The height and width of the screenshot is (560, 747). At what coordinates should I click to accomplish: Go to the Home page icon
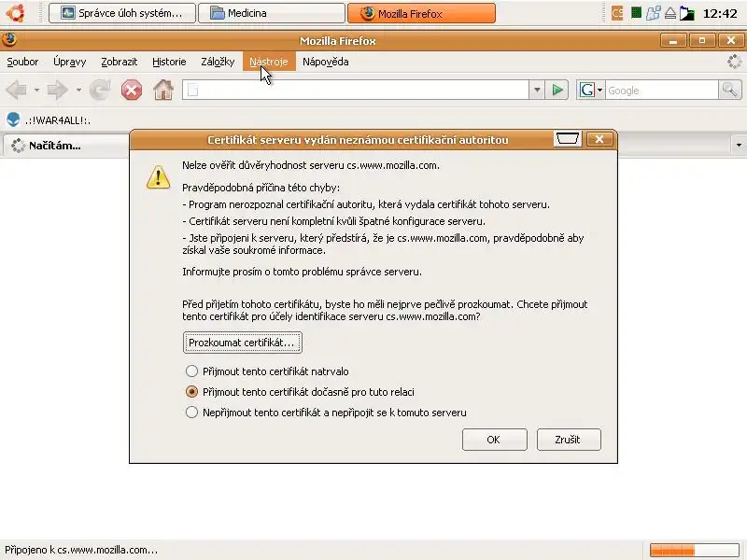[x=162, y=90]
